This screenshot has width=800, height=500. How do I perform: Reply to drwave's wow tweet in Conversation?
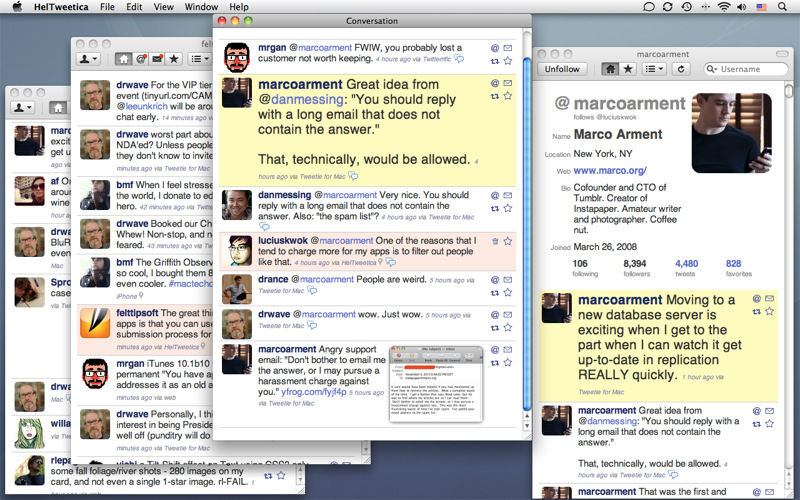[494, 315]
